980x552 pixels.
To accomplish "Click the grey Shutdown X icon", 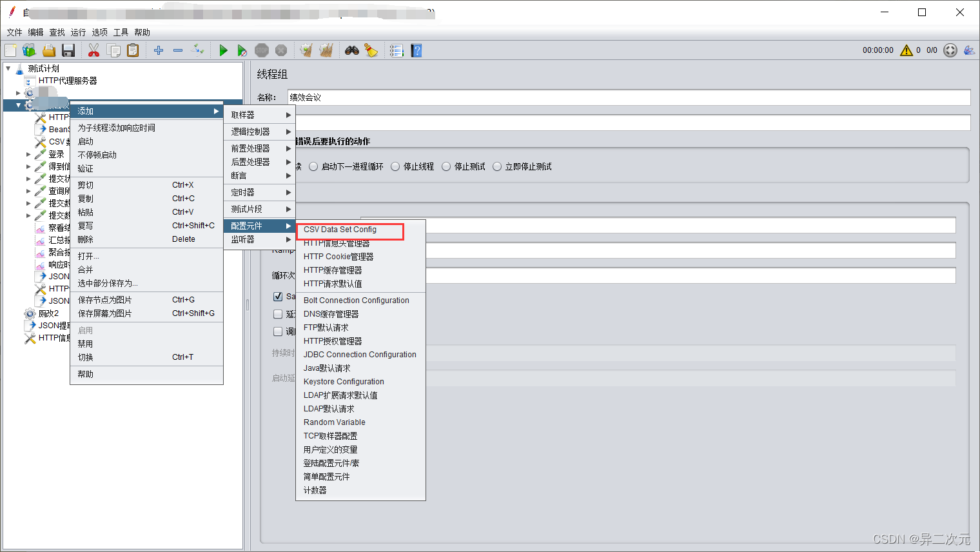I will pyautogui.click(x=281, y=50).
